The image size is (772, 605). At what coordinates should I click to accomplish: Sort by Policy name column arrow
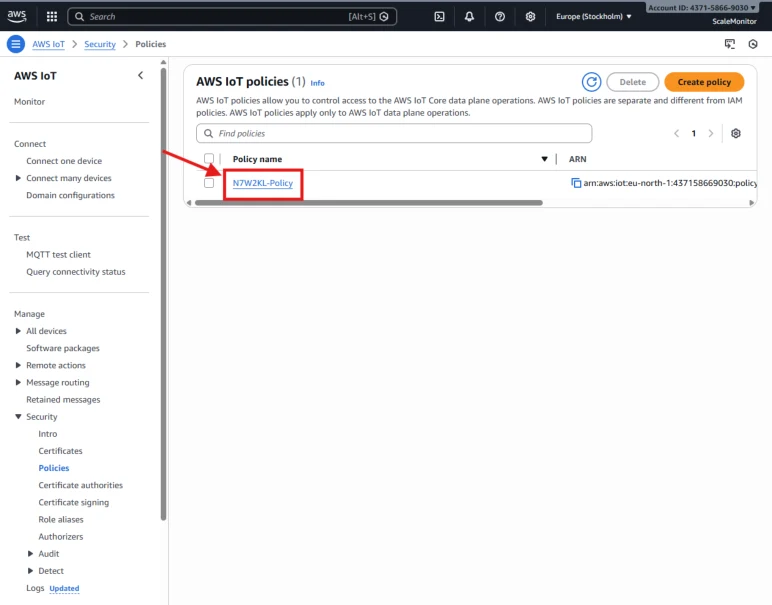(544, 159)
